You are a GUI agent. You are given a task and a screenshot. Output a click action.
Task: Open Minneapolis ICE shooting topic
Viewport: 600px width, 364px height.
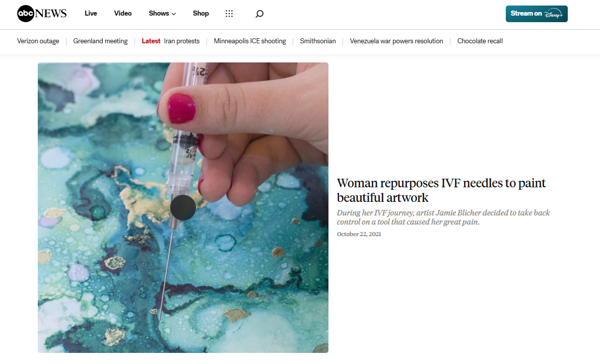(250, 41)
